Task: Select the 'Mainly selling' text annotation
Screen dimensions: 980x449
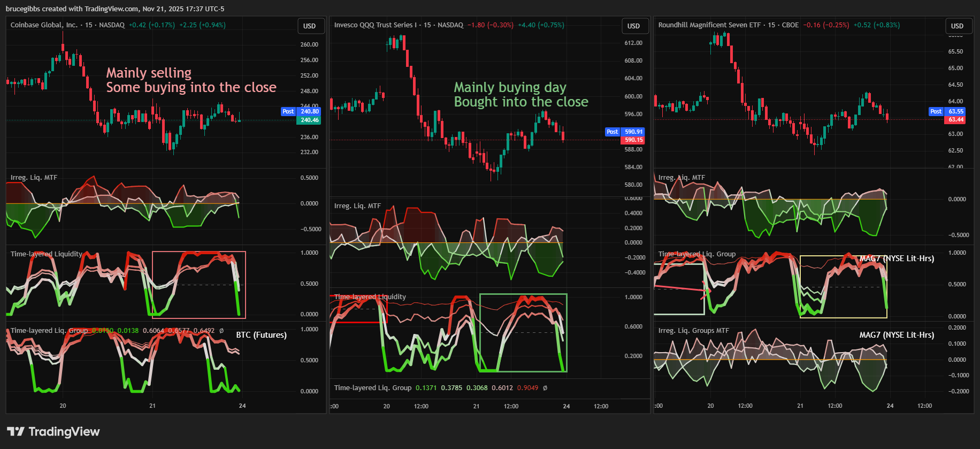Action: coord(149,73)
